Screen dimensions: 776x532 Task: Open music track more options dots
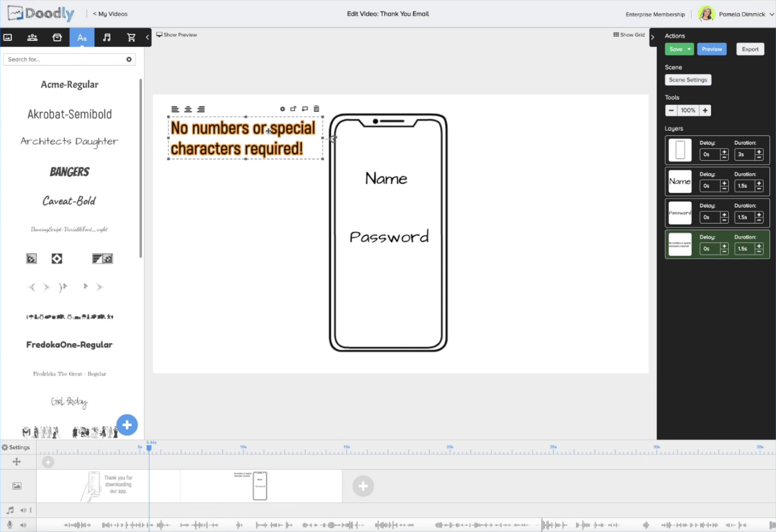tap(31, 510)
